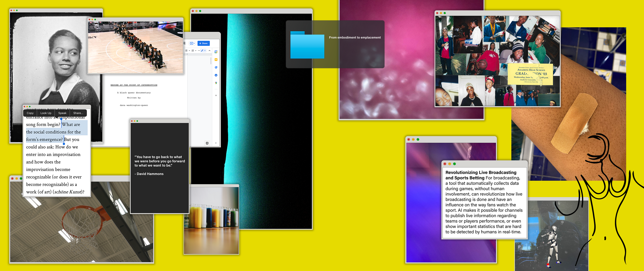
Task: Open the numbered list style dropdown arrow
Action: (x=196, y=51)
